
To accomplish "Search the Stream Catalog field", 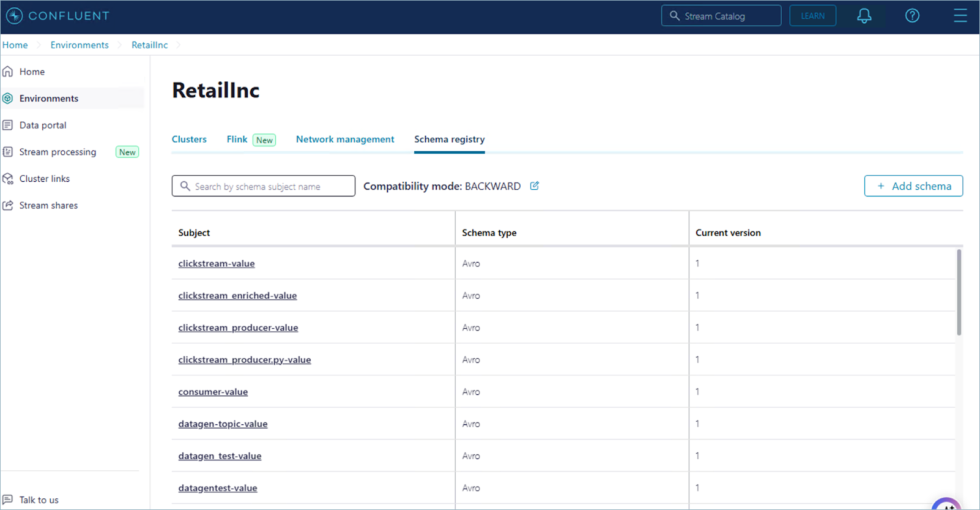I will click(x=721, y=16).
